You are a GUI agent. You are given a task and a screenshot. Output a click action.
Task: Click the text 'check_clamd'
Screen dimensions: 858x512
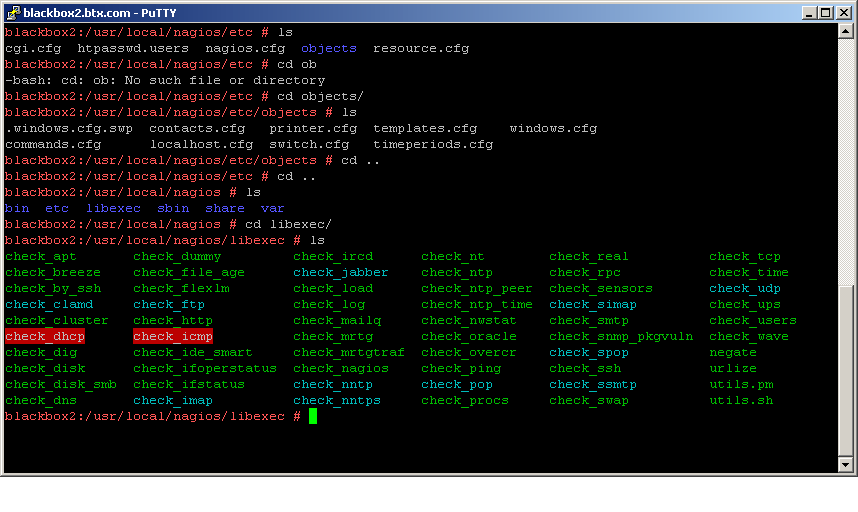(x=49, y=304)
